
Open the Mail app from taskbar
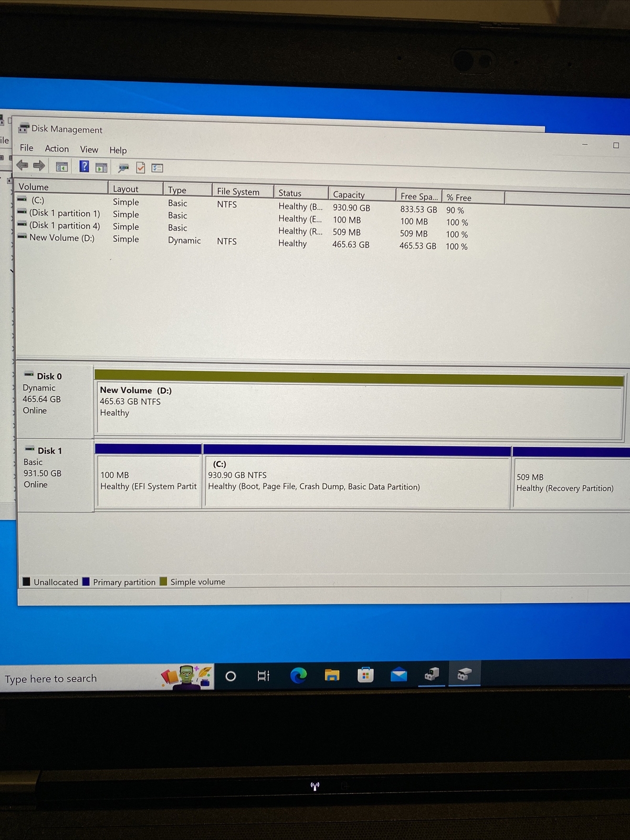click(399, 674)
